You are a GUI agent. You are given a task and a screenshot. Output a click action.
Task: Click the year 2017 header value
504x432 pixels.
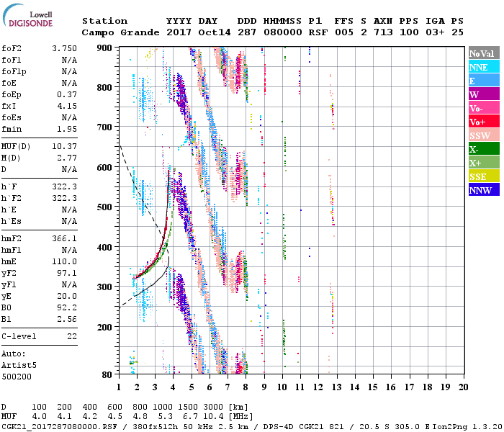click(x=179, y=32)
